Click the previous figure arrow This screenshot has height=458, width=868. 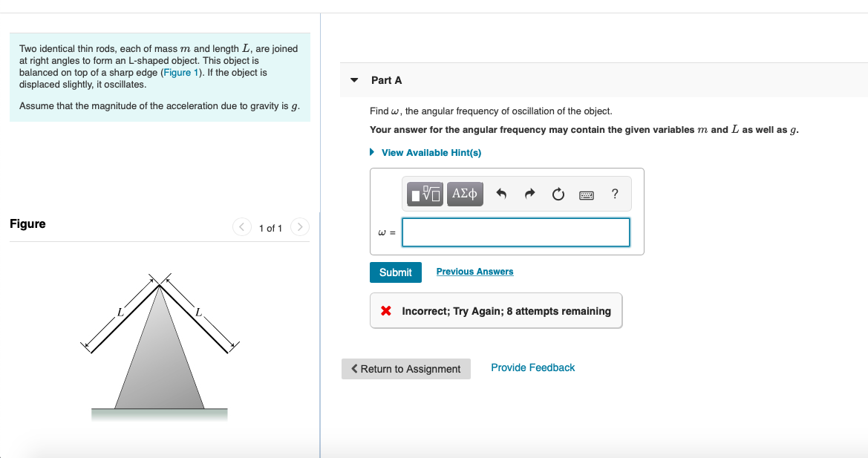(241, 227)
